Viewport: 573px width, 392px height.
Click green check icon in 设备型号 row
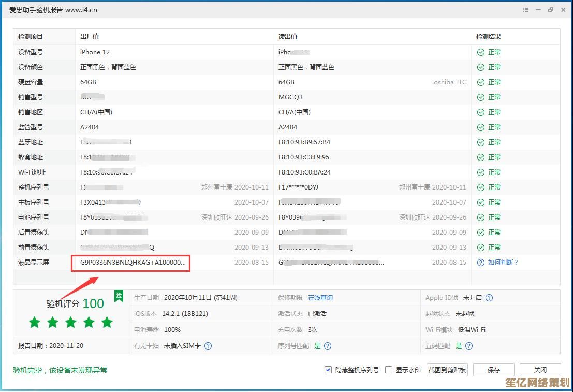point(481,52)
